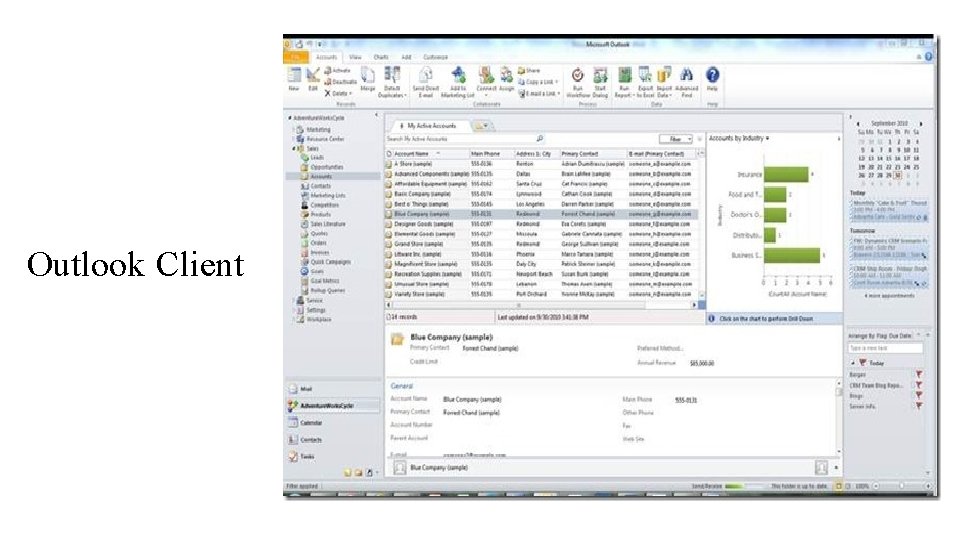Switch to the View ribbon tab
Image resolution: width=960 pixels, height=540 pixels.
(x=355, y=57)
